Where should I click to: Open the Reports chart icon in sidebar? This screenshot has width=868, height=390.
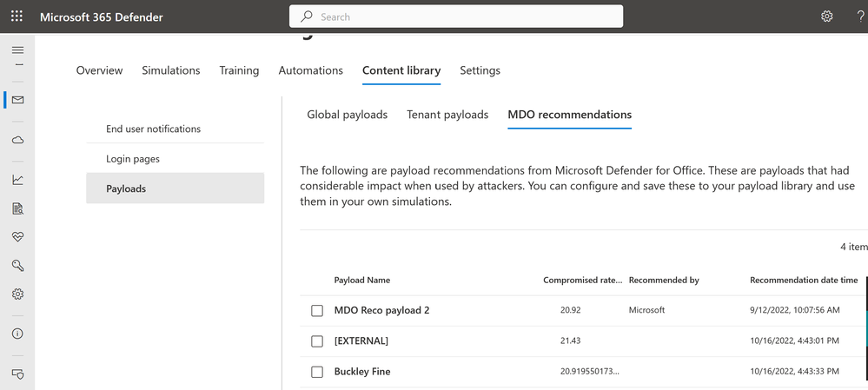pyautogui.click(x=17, y=180)
